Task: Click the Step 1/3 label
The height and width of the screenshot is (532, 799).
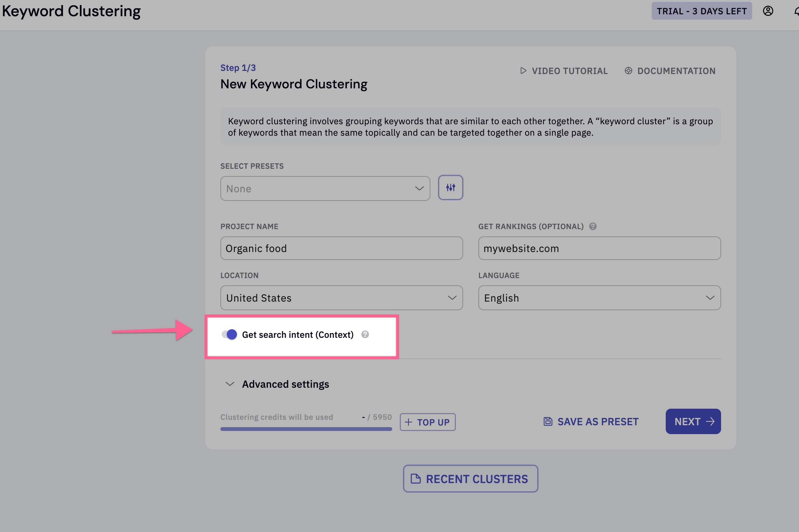Action: click(x=238, y=68)
